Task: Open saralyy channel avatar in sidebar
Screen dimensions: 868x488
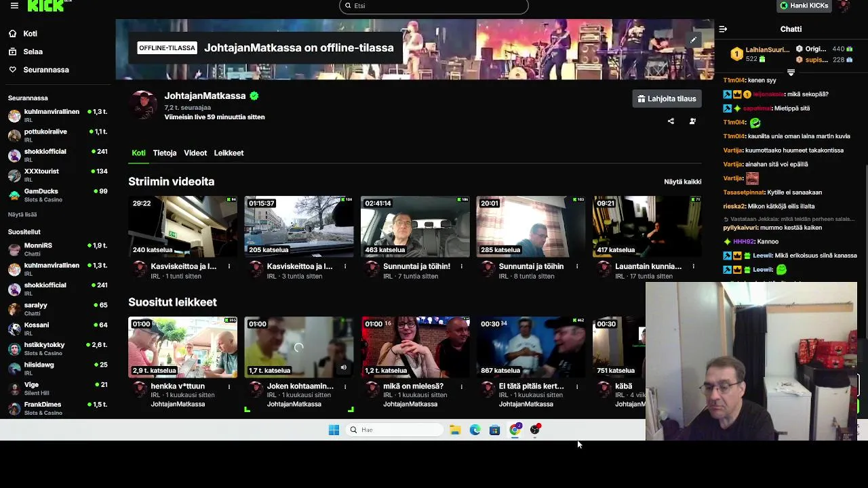Action: click(x=14, y=309)
